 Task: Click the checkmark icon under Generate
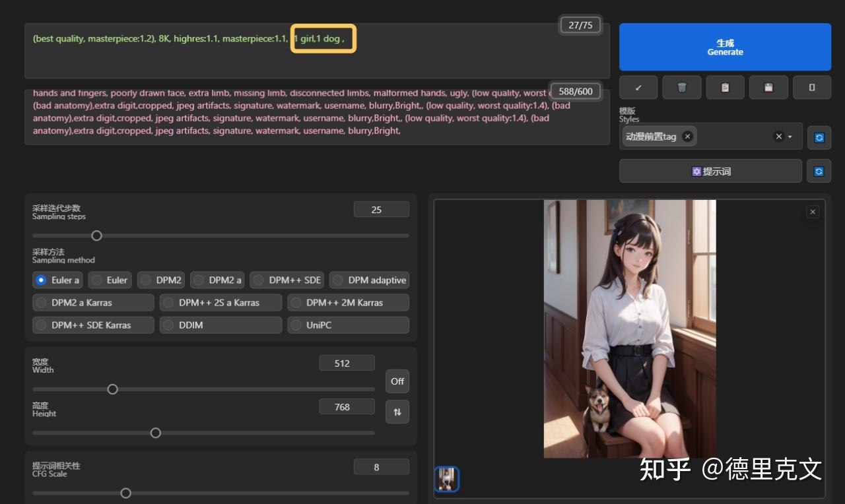[638, 87]
